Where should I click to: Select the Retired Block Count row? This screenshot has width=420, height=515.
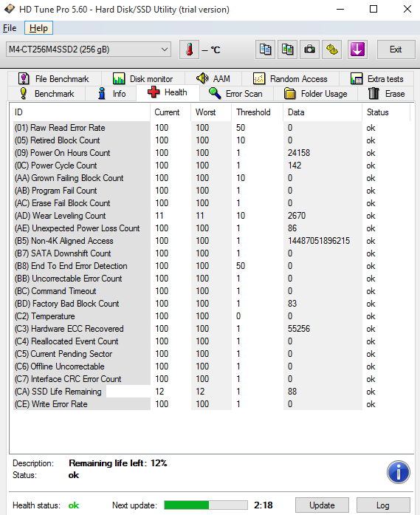pos(212,140)
